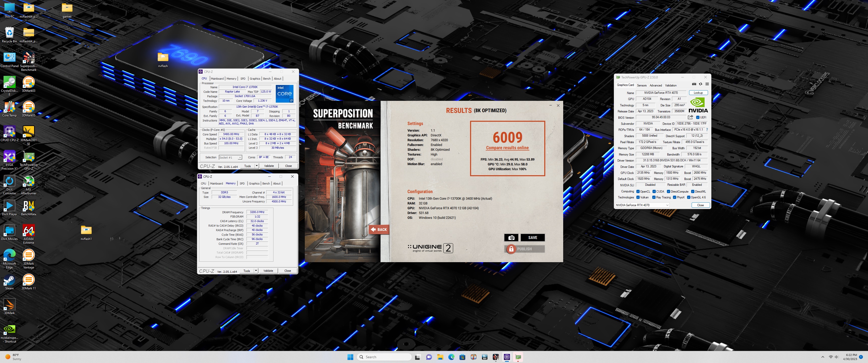Toggle the CUDA checkbox
The image size is (868, 363).
coord(654,192)
